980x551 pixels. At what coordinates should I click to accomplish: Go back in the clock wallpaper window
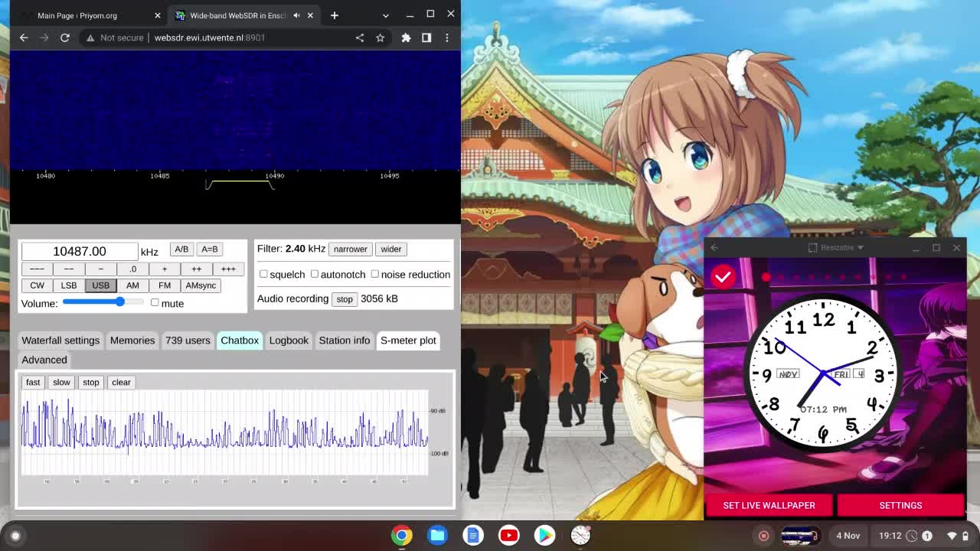714,248
